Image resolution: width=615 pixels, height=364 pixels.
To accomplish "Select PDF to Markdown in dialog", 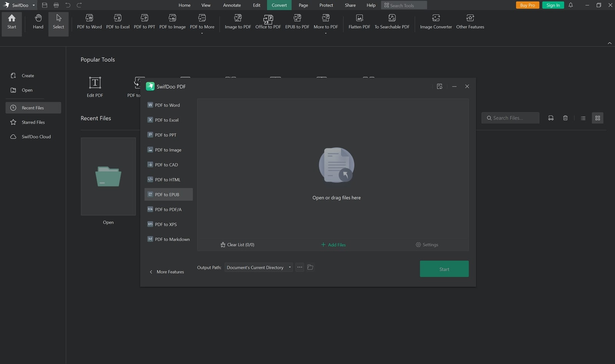I will (x=168, y=239).
